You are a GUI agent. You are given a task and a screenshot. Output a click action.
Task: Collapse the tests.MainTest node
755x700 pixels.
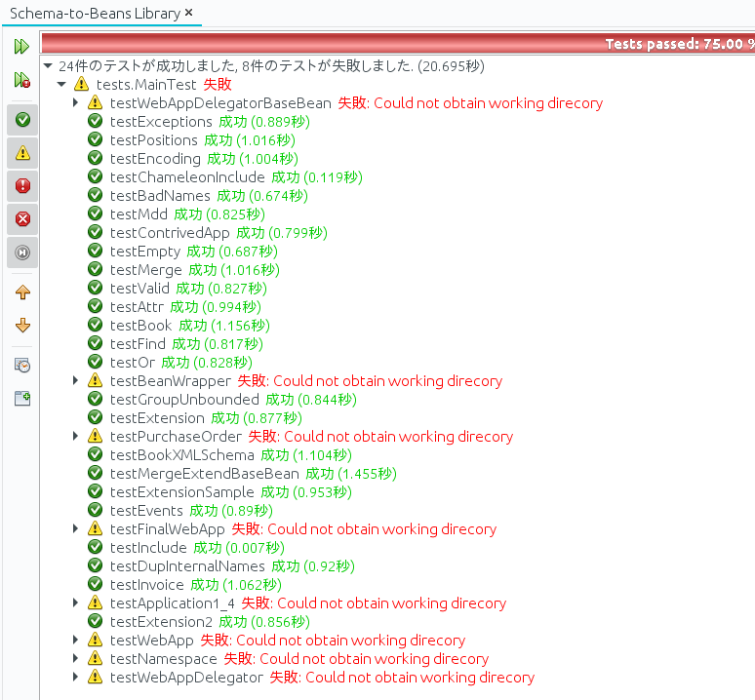[61, 84]
